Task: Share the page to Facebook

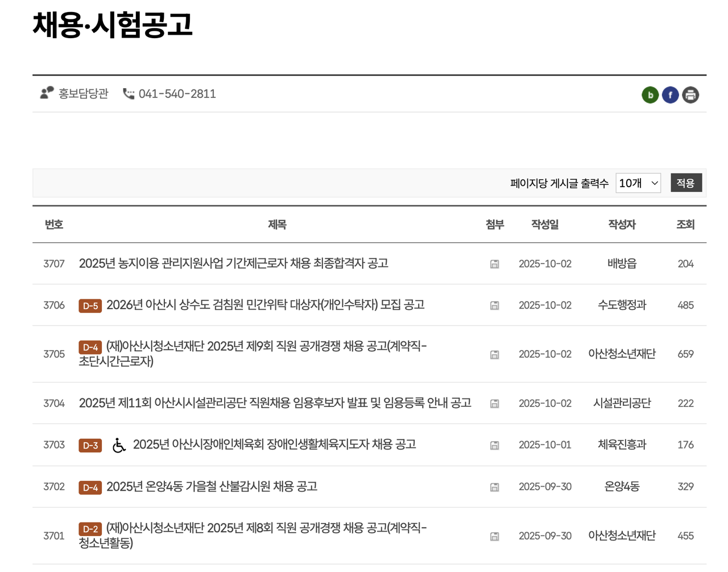Action: [671, 95]
